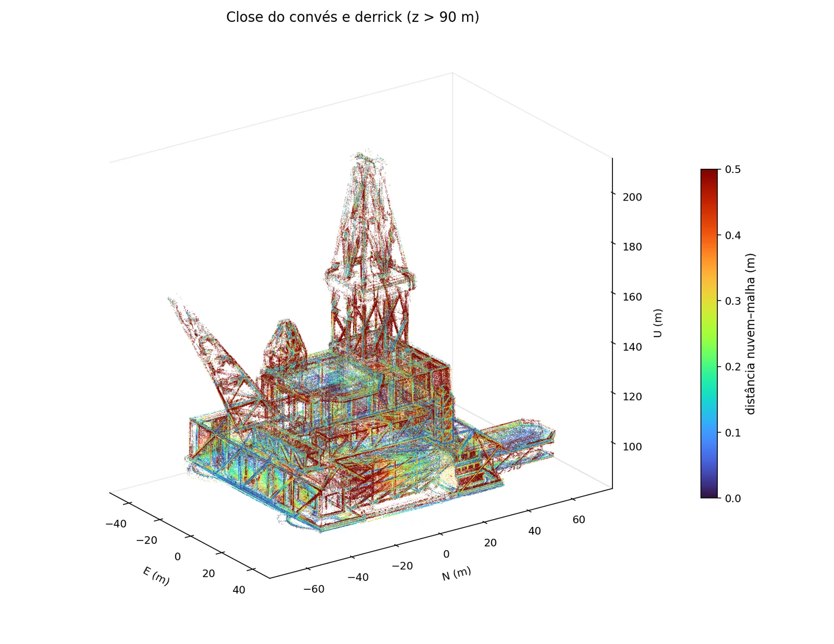
Task: Click the colorbar tick value 0.4
Action: point(732,235)
